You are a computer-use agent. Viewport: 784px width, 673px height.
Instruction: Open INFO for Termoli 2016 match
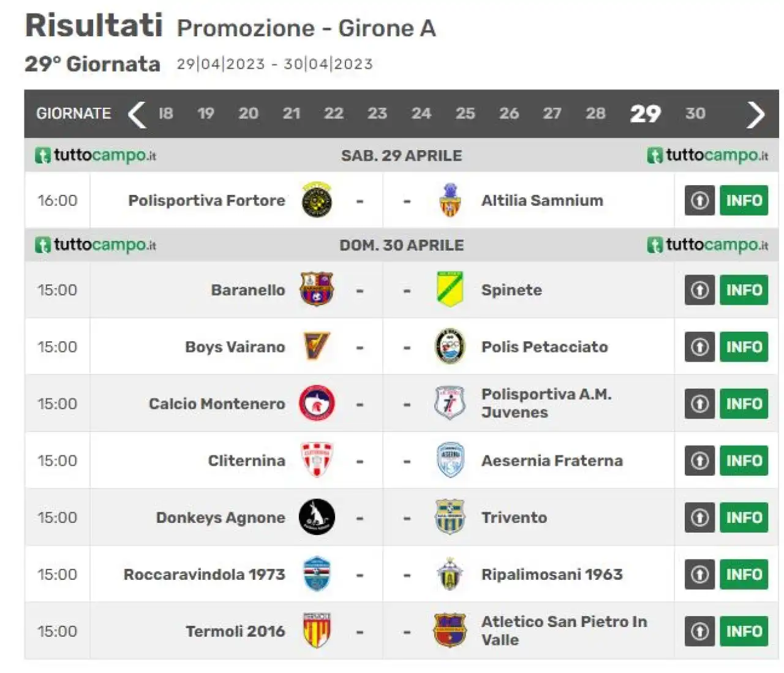(x=744, y=631)
